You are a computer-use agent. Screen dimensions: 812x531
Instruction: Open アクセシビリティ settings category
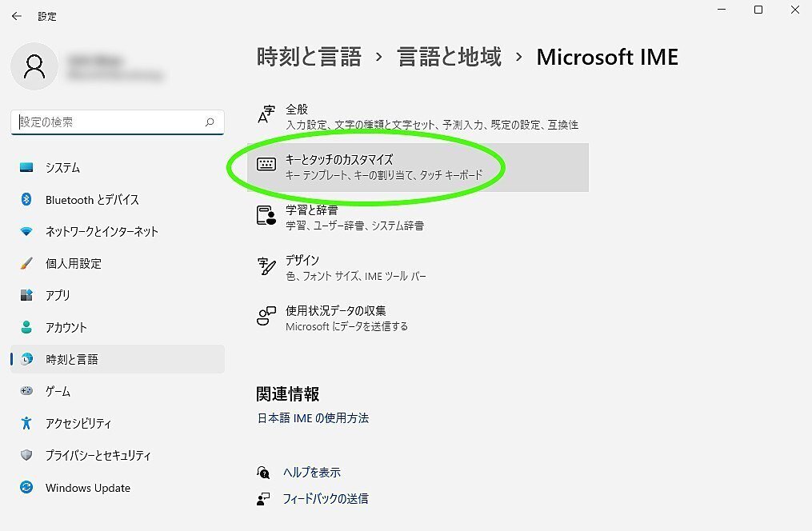click(x=118, y=423)
